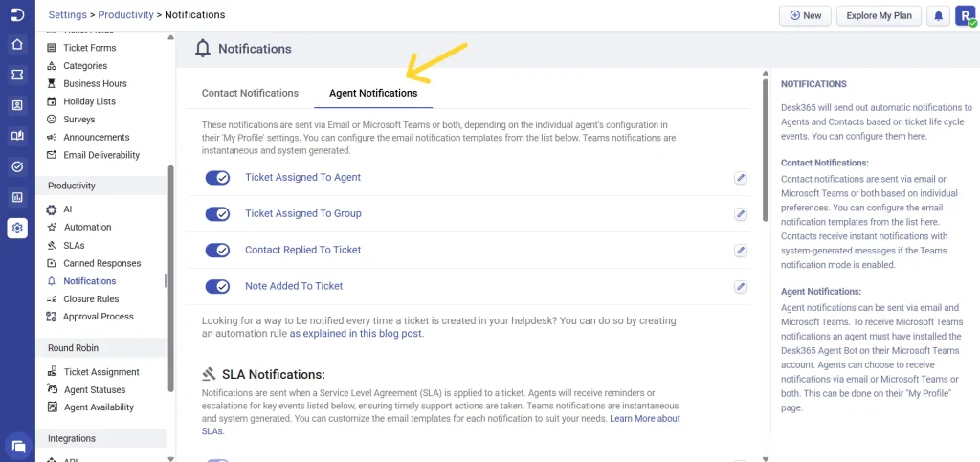Image resolution: width=980 pixels, height=462 pixels.
Task: Open Closure Rules in the sidebar
Action: tap(91, 299)
